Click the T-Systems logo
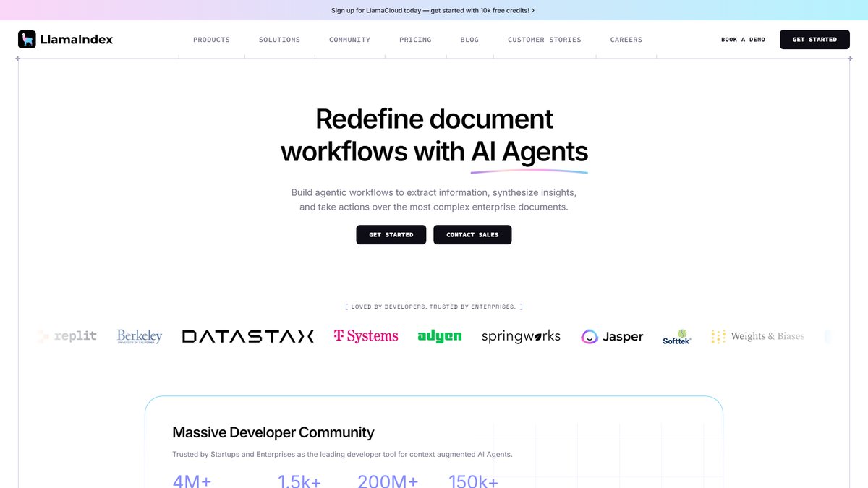The image size is (868, 488). click(x=366, y=336)
